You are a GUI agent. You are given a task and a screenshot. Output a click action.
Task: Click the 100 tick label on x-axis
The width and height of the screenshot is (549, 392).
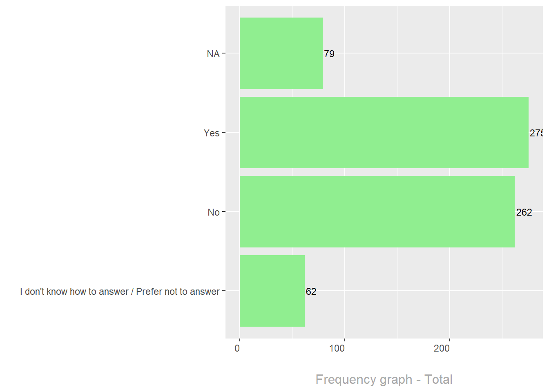(337, 348)
